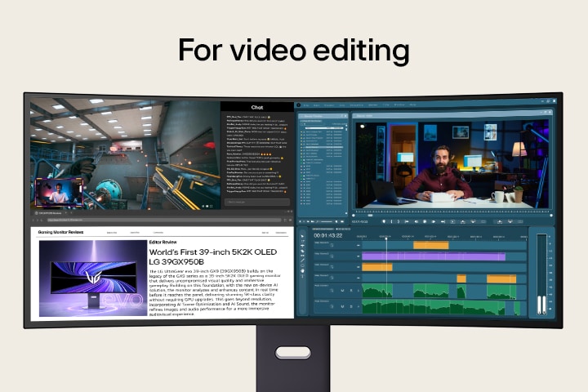The image size is (588, 392).
Task: Click the Chat panel header
Action: point(256,106)
